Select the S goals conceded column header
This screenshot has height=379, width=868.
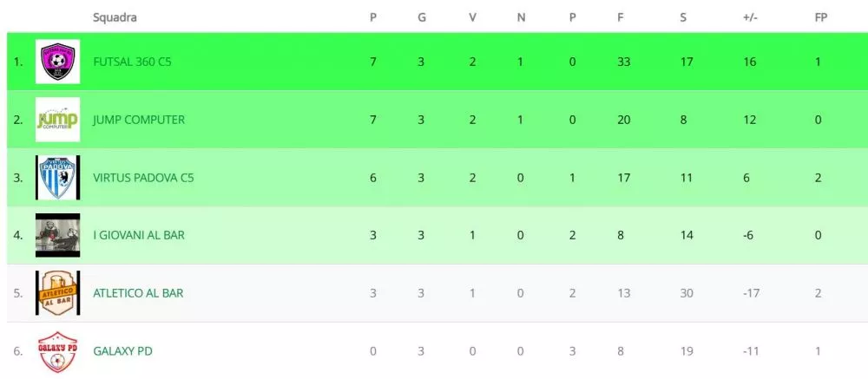[683, 17]
